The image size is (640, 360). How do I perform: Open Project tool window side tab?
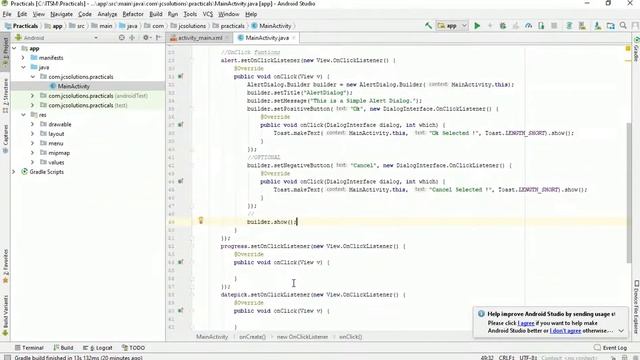pyautogui.click(x=5, y=52)
